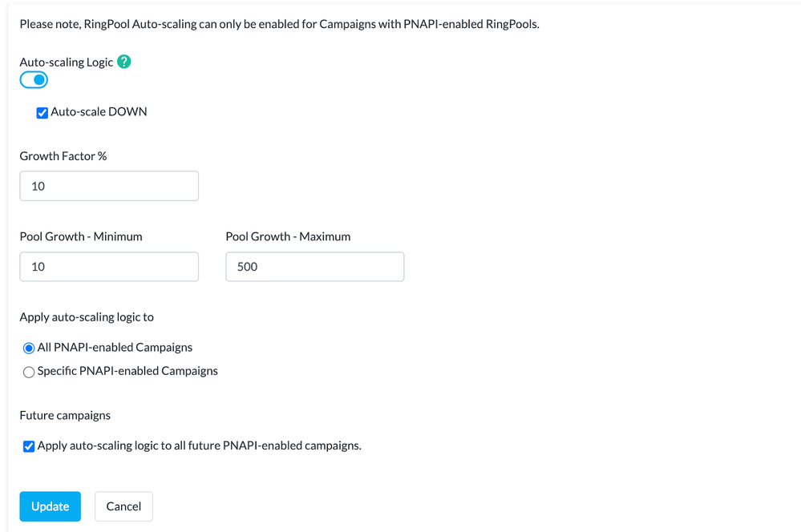Focus the Pool Growth - Maximum field
This screenshot has height=532, width=801.
(x=314, y=267)
